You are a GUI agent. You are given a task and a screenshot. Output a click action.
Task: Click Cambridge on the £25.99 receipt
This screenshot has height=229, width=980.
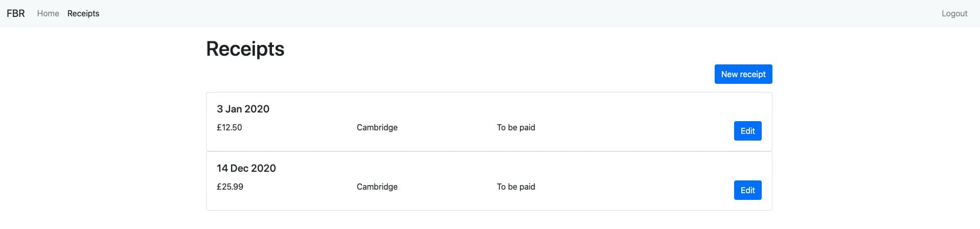(x=377, y=187)
